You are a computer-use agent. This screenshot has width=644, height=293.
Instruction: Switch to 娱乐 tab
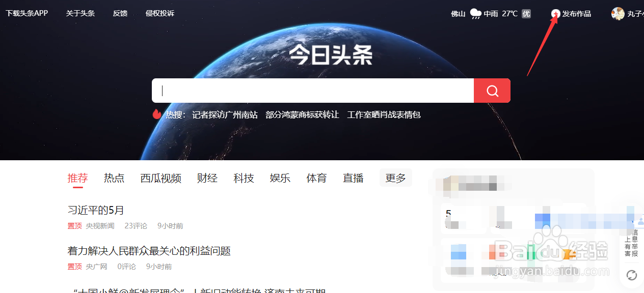tap(280, 178)
